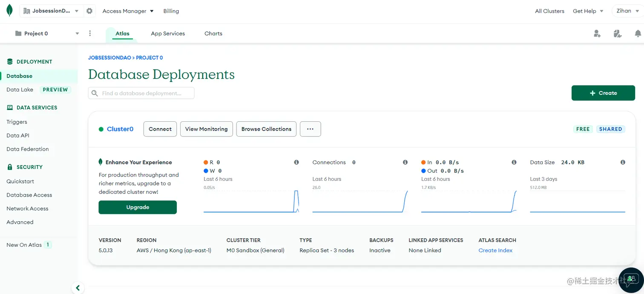The width and height of the screenshot is (644, 294).
Task: Expand the Access Manager menu
Action: 128,11
